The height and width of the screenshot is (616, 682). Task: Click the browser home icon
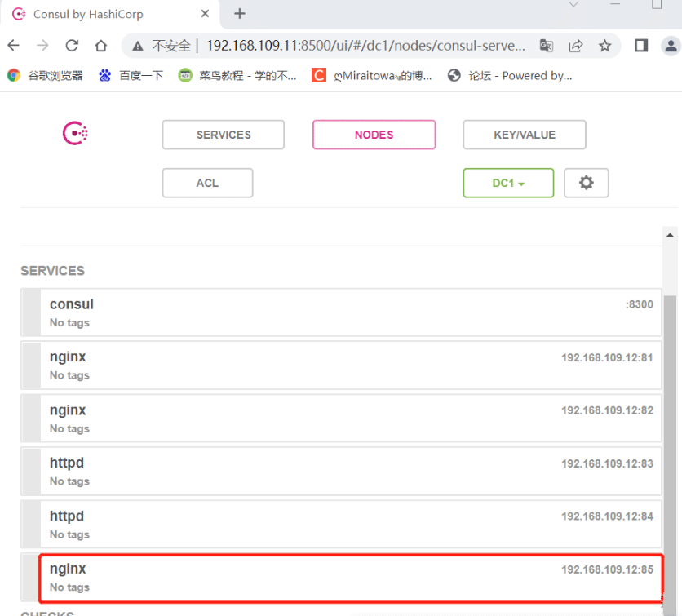tap(101, 45)
